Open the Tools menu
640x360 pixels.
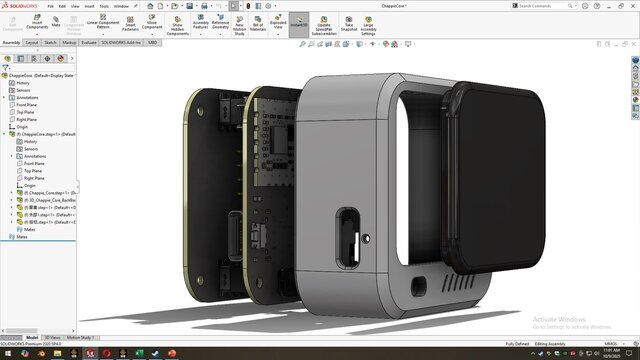pyautogui.click(x=104, y=6)
